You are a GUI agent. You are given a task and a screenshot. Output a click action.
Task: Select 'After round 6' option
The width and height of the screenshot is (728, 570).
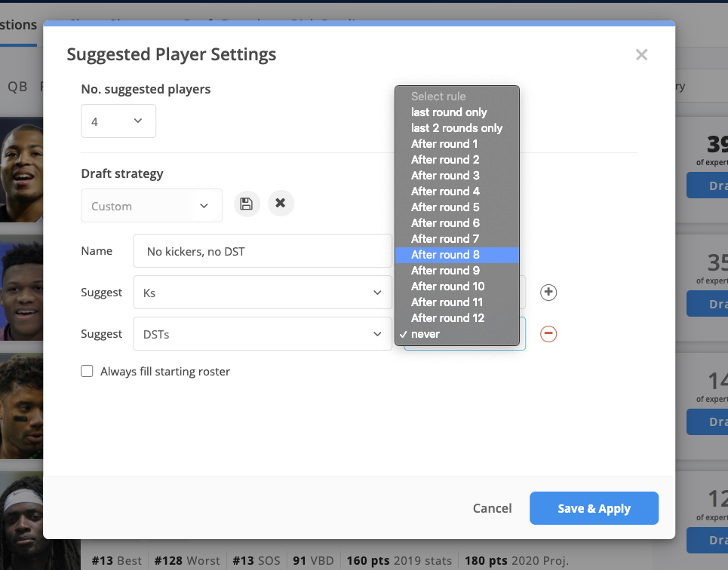tap(457, 223)
